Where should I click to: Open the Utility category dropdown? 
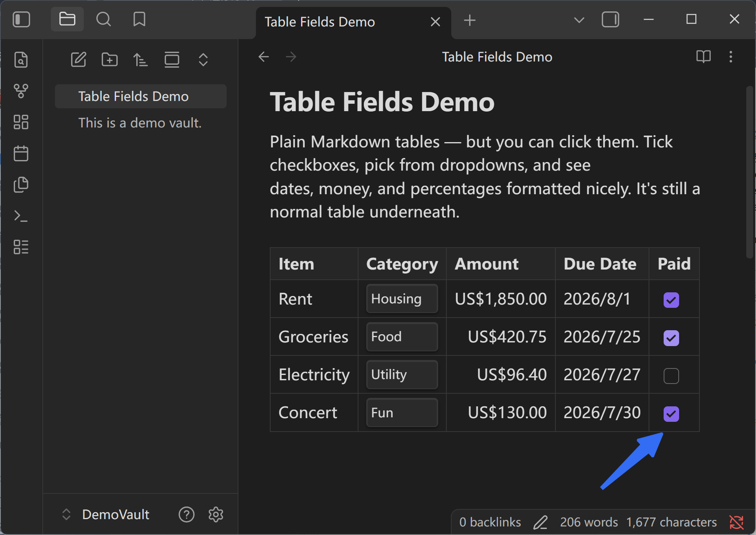point(402,375)
